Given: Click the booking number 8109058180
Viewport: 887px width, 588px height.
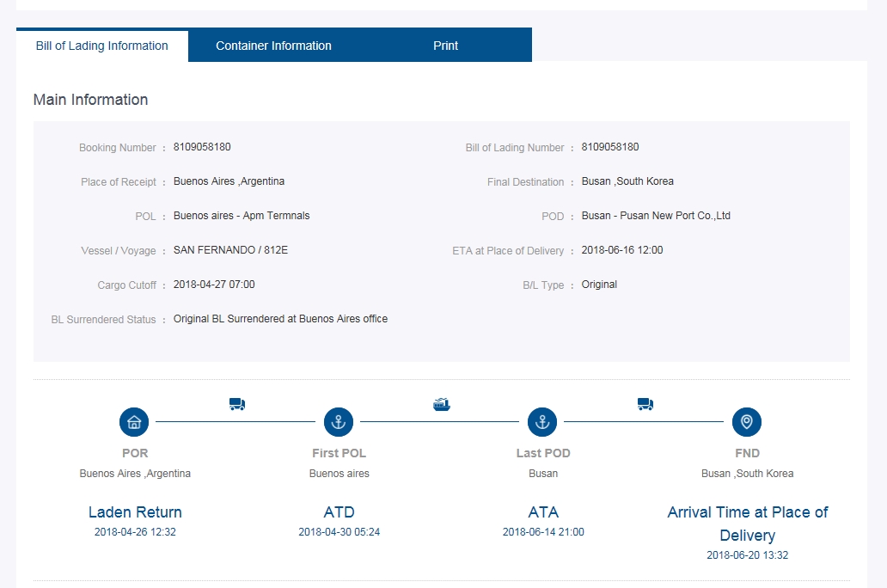Looking at the screenshot, I should coord(202,147).
